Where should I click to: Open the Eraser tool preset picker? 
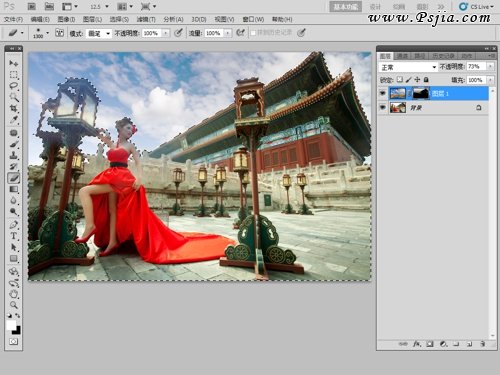(x=16, y=33)
